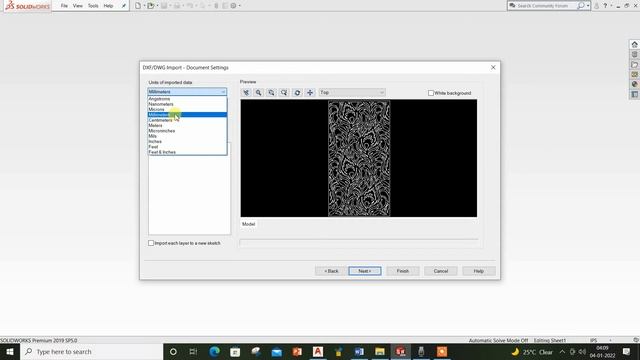This screenshot has height=360, width=640.
Task: Click the zoom out preview tool icon
Action: tap(284, 93)
